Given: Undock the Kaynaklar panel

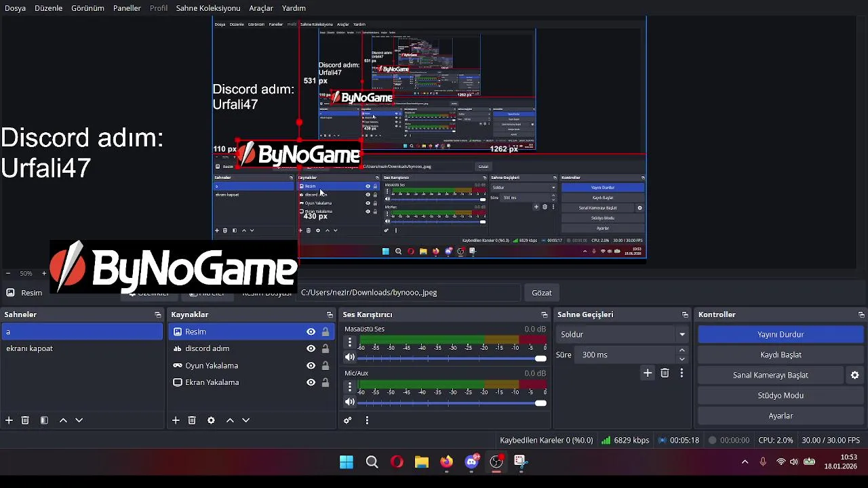Looking at the screenshot, I should click(330, 314).
